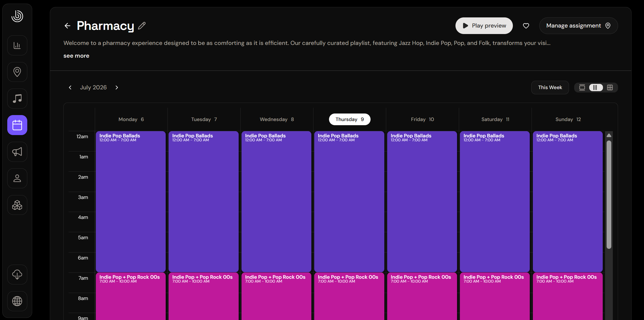The width and height of the screenshot is (644, 320).
Task: Select Tuesday 7 column header
Action: pos(204,119)
